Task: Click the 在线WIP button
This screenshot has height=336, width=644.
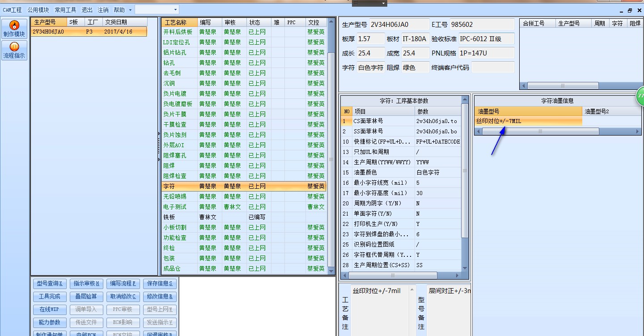Action: (x=49, y=310)
